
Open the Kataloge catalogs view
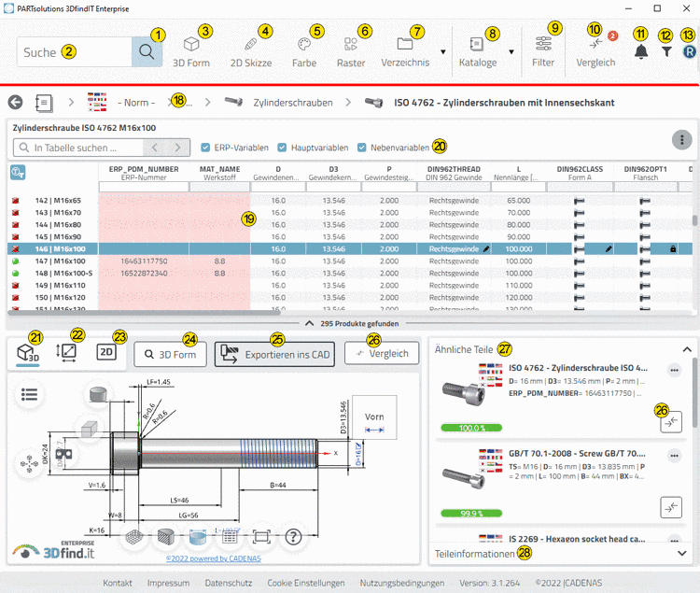click(x=478, y=51)
